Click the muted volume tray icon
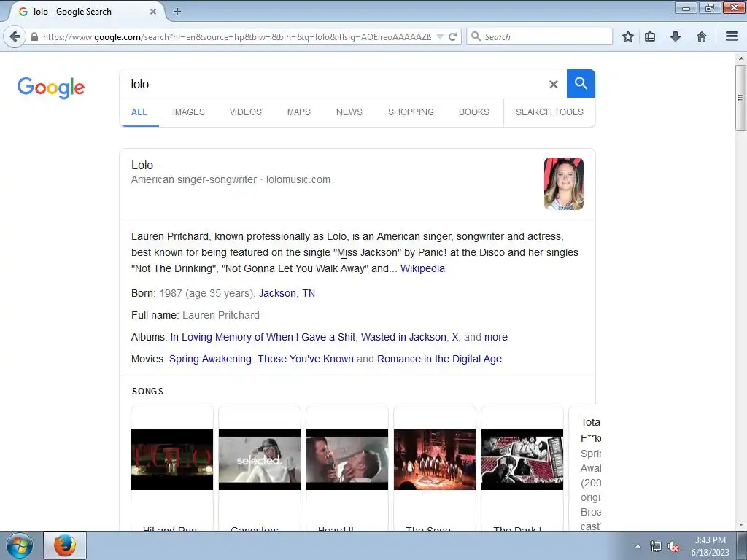This screenshot has height=560, width=747. point(673,546)
